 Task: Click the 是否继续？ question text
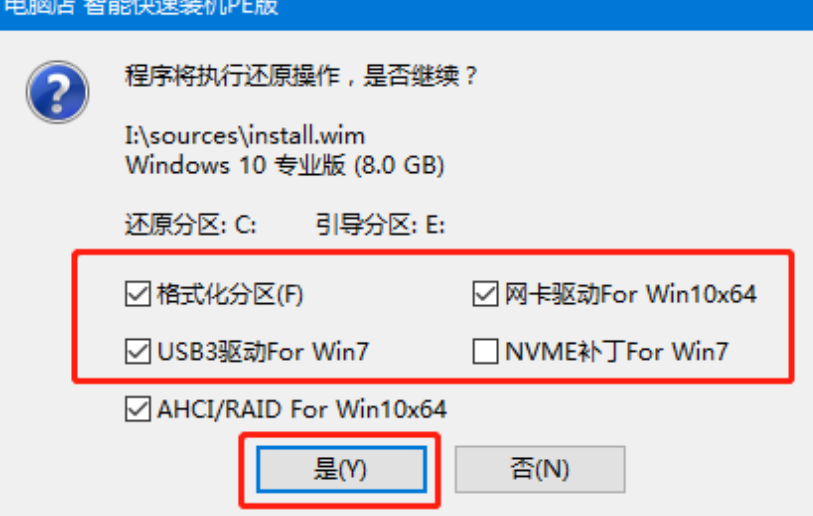pyautogui.click(x=420, y=76)
